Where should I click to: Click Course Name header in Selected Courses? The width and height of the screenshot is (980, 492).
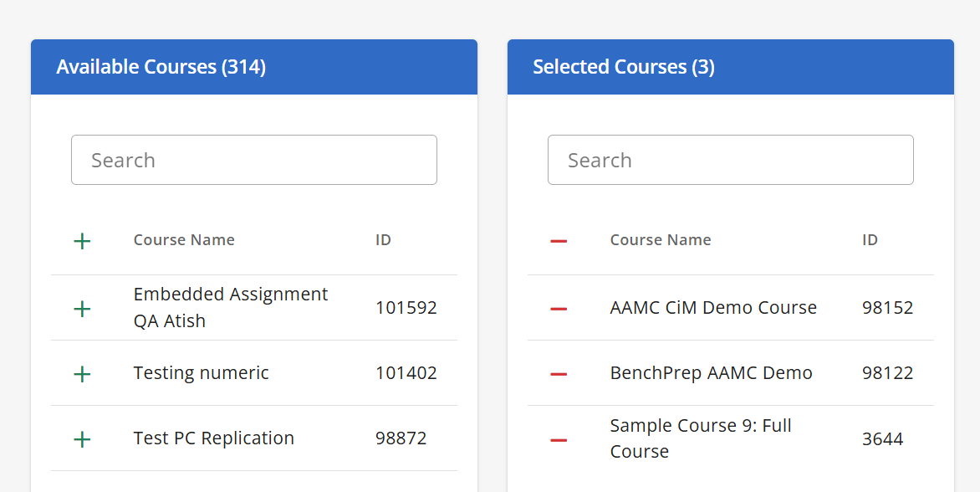point(661,240)
